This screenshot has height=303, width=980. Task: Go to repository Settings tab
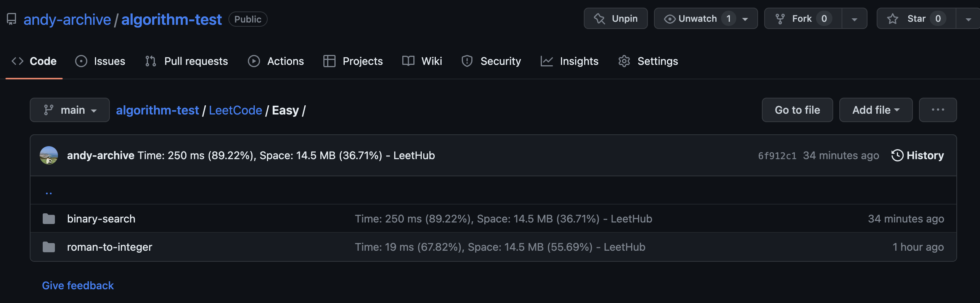pyautogui.click(x=648, y=61)
